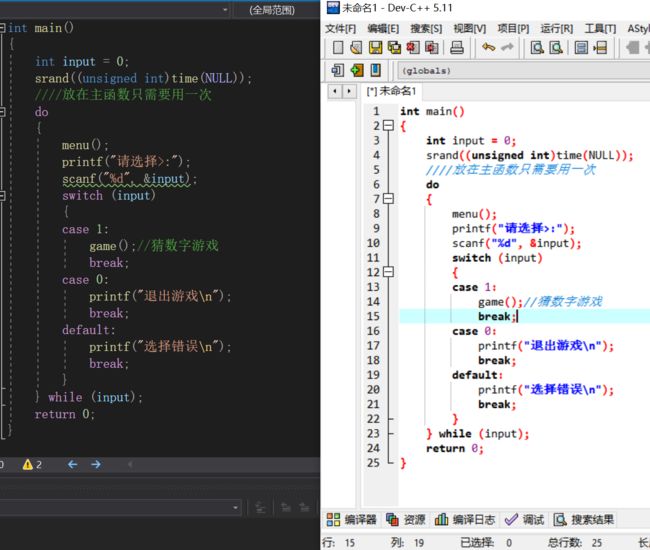Open 工具[T] menu
The height and width of the screenshot is (550, 650).
point(600,29)
